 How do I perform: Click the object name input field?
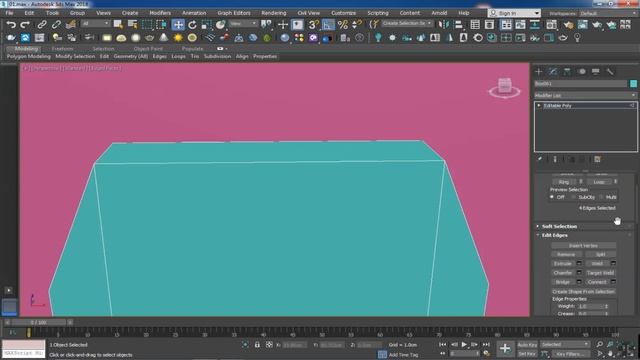[x=580, y=83]
